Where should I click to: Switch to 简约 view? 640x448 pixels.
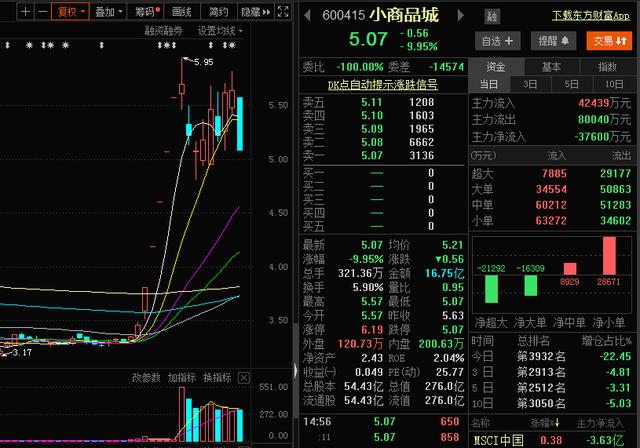(219, 11)
